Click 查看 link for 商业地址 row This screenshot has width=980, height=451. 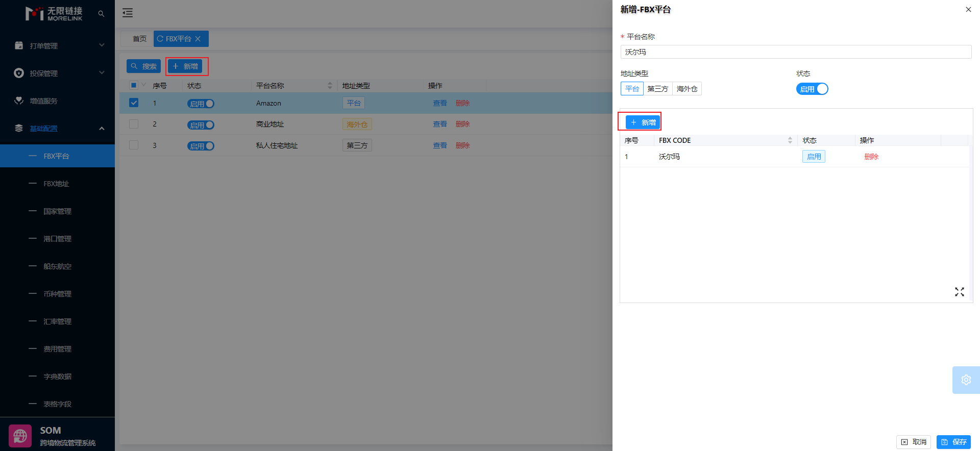click(x=440, y=124)
